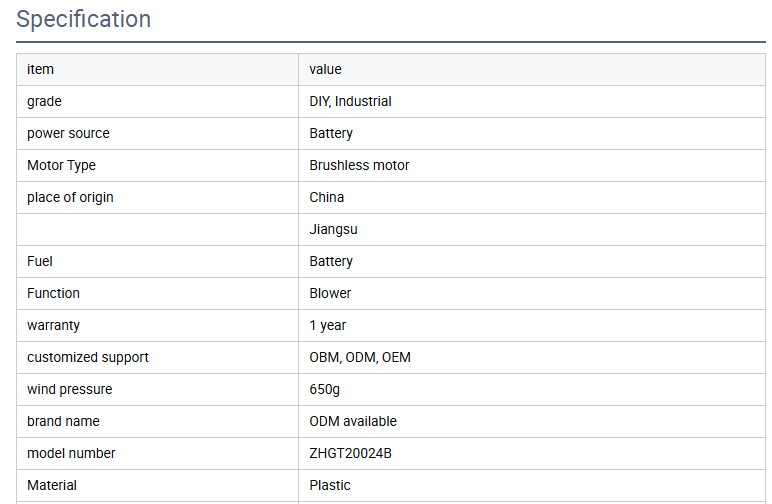Select the 'Plastic' material value

[330, 485]
